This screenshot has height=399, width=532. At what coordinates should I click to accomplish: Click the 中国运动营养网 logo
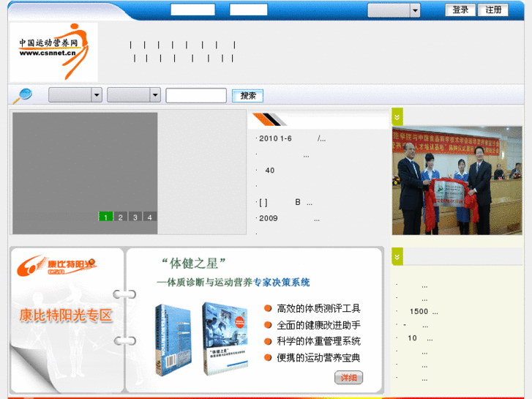coord(54,52)
